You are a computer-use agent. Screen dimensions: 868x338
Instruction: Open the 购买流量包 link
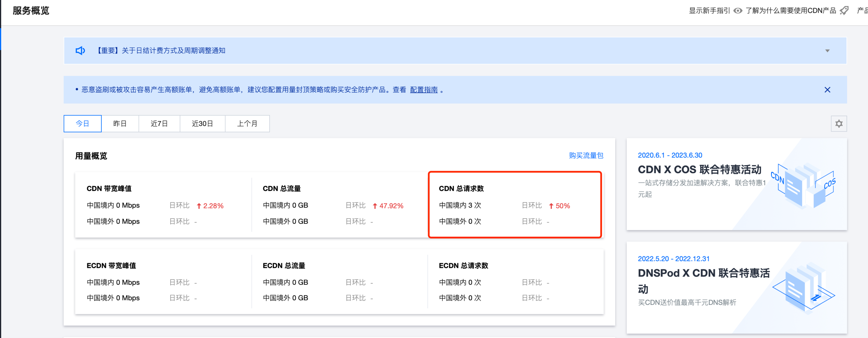click(x=586, y=156)
